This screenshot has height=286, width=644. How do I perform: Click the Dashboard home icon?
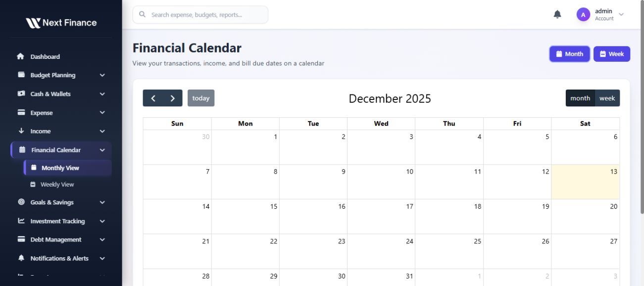click(x=21, y=56)
